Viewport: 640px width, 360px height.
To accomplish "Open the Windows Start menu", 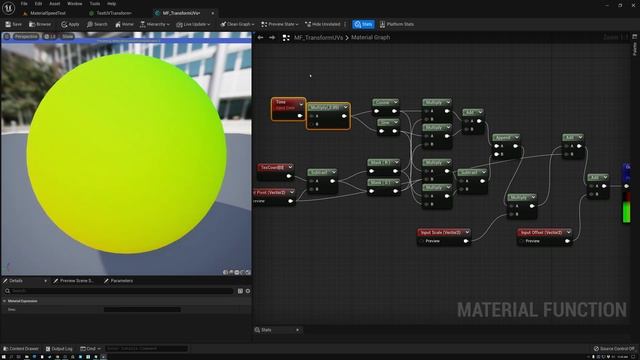I will point(4,357).
